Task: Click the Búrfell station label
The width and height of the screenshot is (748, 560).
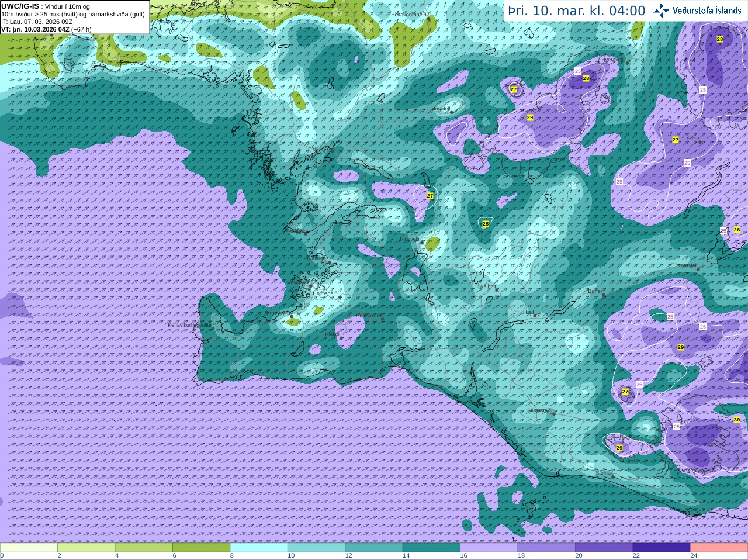Action: (x=595, y=291)
